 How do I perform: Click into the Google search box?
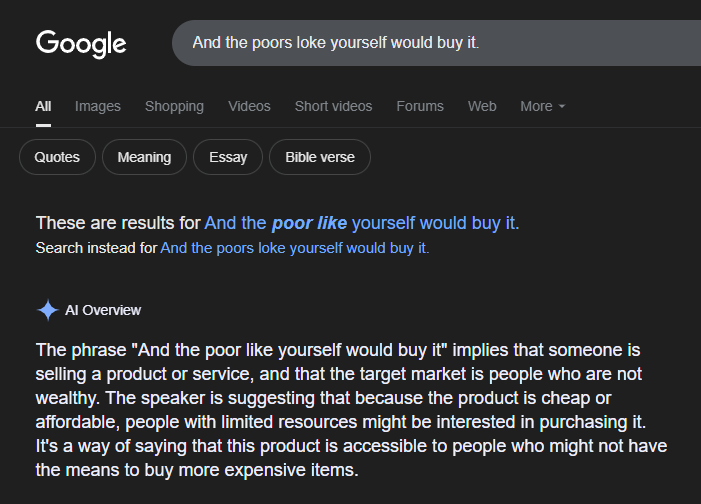click(436, 43)
